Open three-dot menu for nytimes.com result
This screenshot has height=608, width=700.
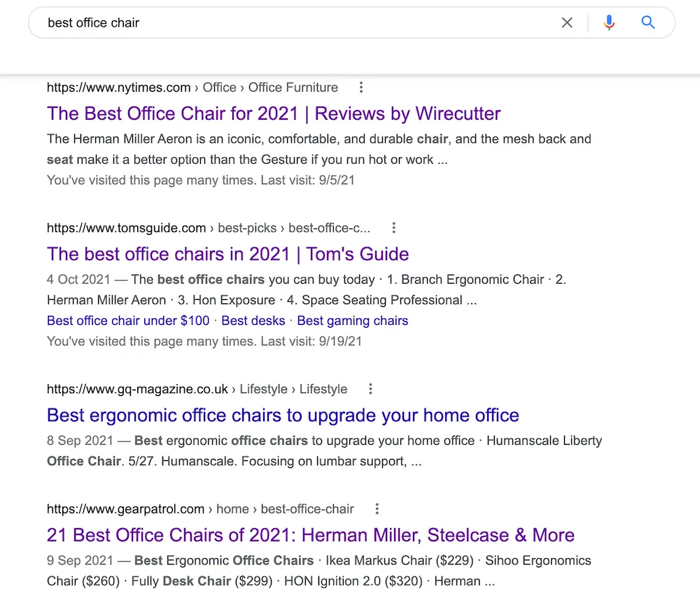361,88
